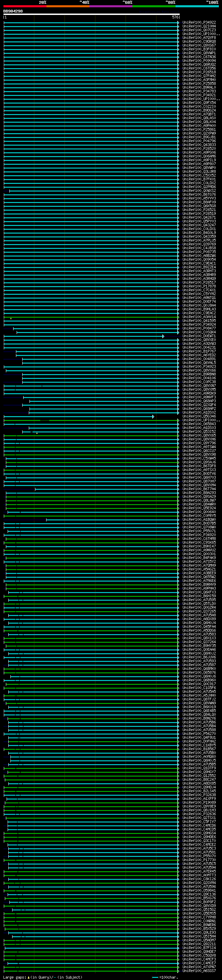This screenshot has height=980, width=222.
Task: Click the UniRef100_C8KI26 label
Action: click(199, 879)
